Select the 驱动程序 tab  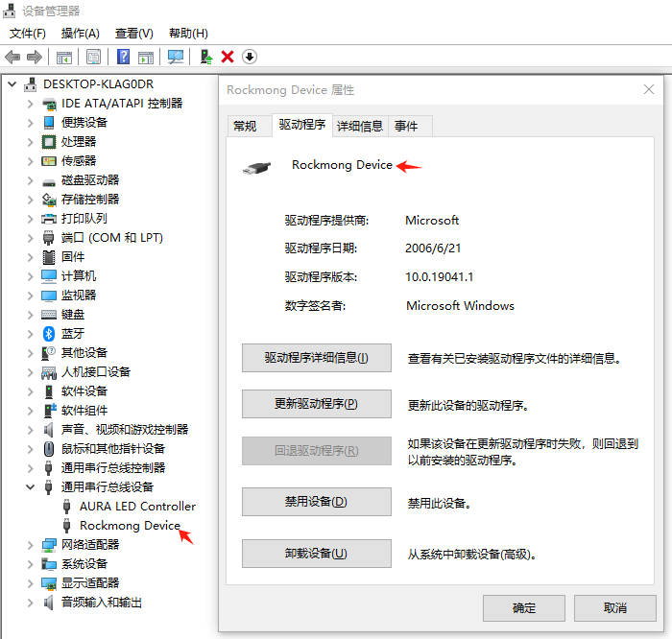coord(302,125)
